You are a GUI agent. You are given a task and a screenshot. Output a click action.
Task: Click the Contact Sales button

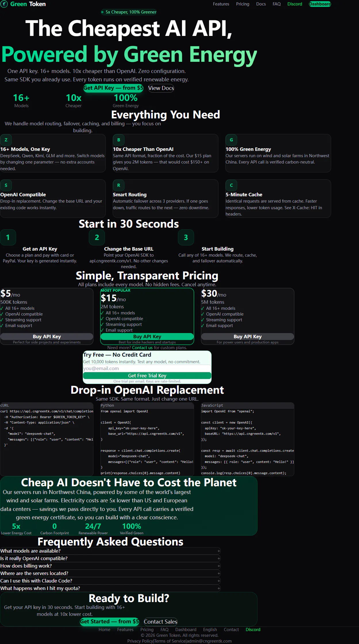point(161,622)
